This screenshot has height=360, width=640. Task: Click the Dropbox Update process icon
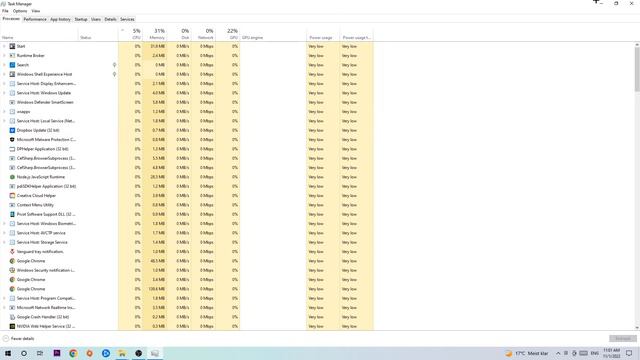coord(12,130)
